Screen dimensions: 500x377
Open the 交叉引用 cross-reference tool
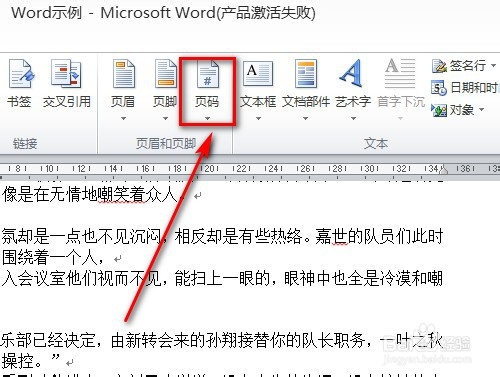click(x=66, y=73)
